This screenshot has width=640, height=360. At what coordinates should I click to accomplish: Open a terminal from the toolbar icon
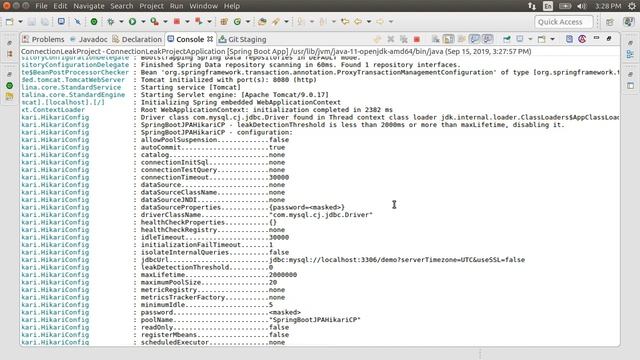tap(61, 21)
